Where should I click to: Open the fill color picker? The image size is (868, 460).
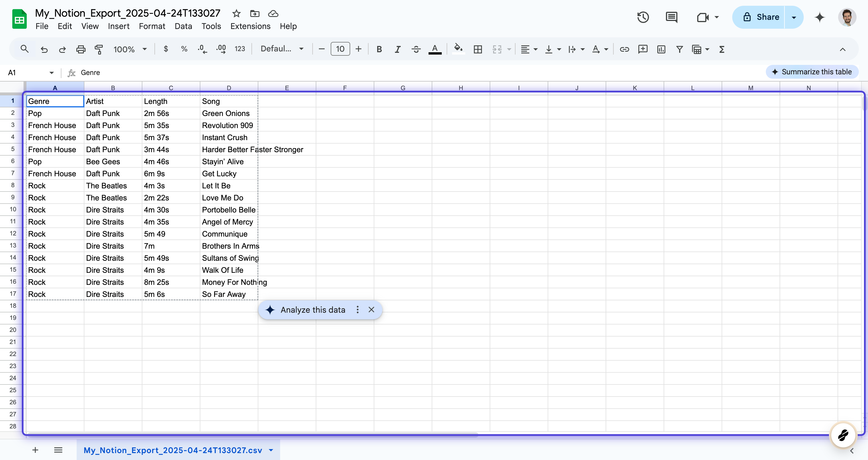458,49
